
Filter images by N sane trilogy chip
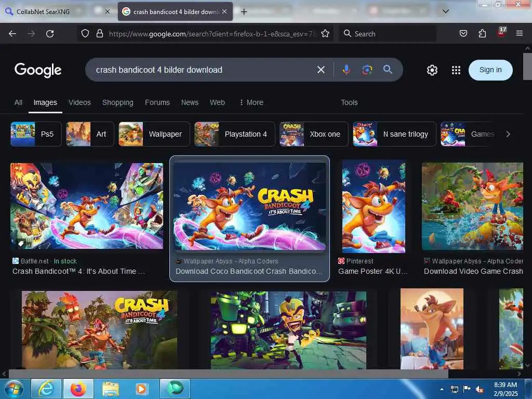pyautogui.click(x=394, y=134)
